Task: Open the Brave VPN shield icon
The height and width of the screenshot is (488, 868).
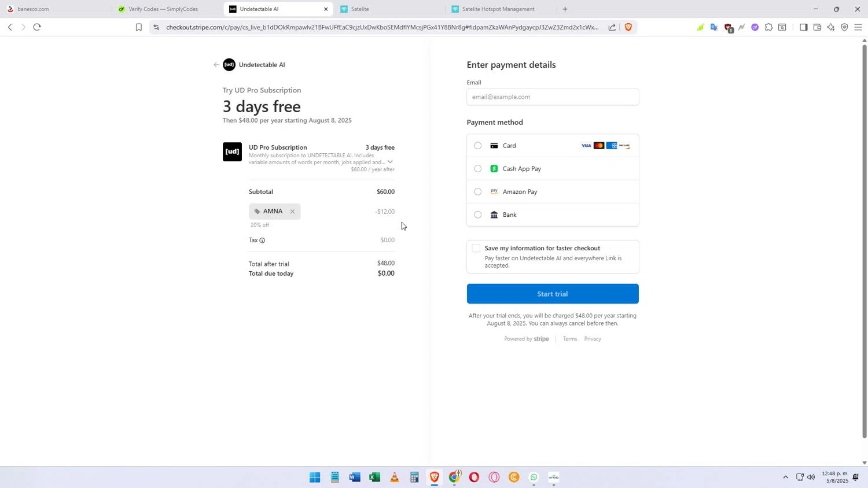Action: point(845,27)
